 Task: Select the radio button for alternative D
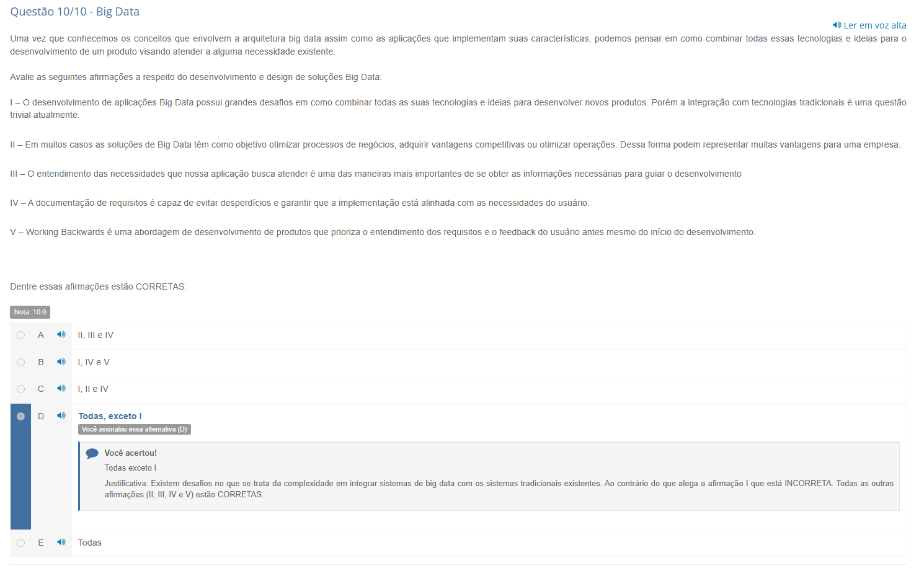tap(21, 417)
